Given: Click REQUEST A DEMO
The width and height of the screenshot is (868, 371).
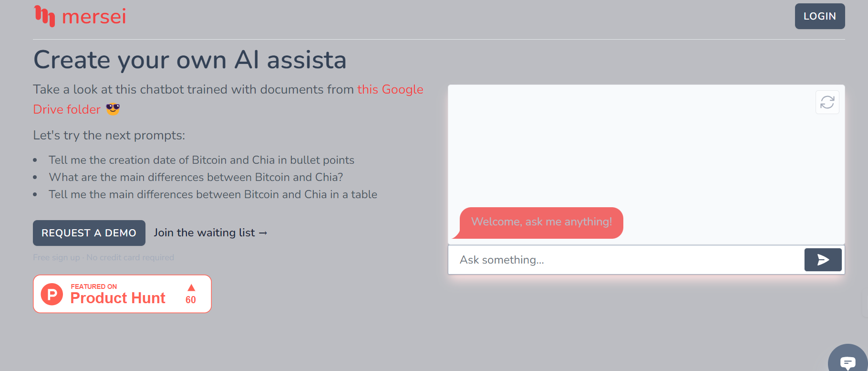Looking at the screenshot, I should pyautogui.click(x=89, y=233).
